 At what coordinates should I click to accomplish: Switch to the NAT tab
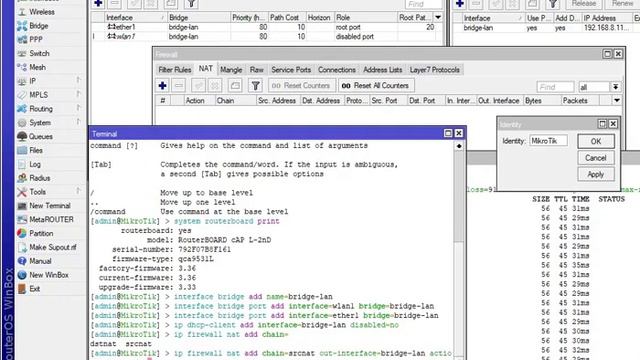(x=206, y=69)
